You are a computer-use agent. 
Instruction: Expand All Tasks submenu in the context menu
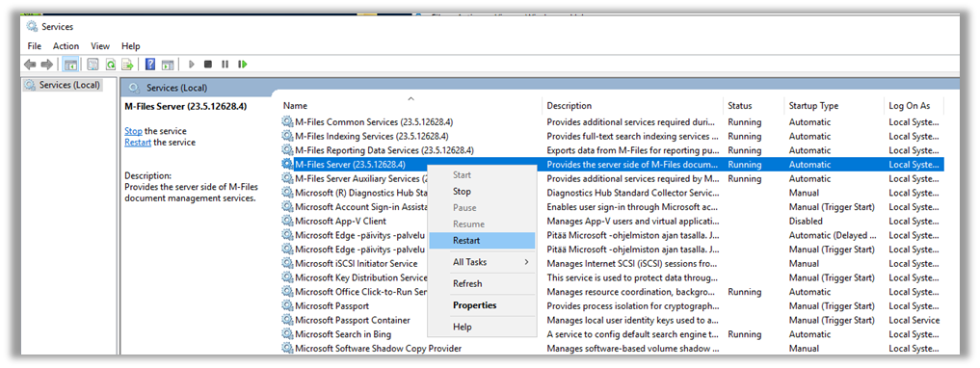click(x=481, y=262)
